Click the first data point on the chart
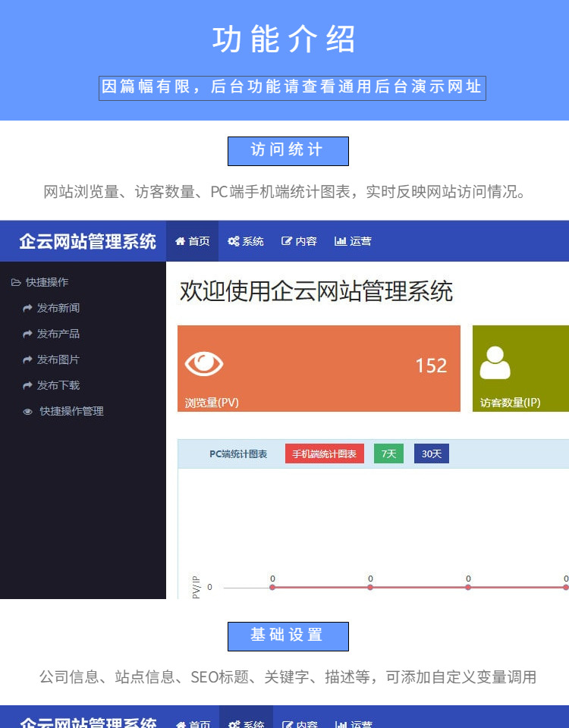This screenshot has width=569, height=728. coord(272,587)
